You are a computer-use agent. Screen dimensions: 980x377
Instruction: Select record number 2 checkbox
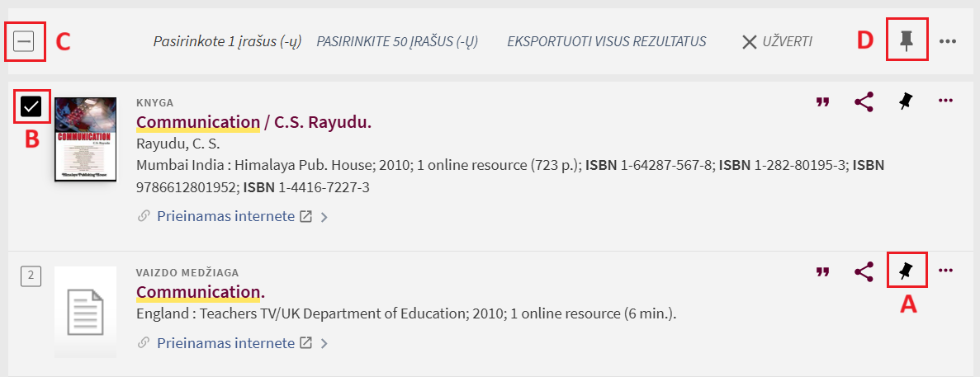31,276
